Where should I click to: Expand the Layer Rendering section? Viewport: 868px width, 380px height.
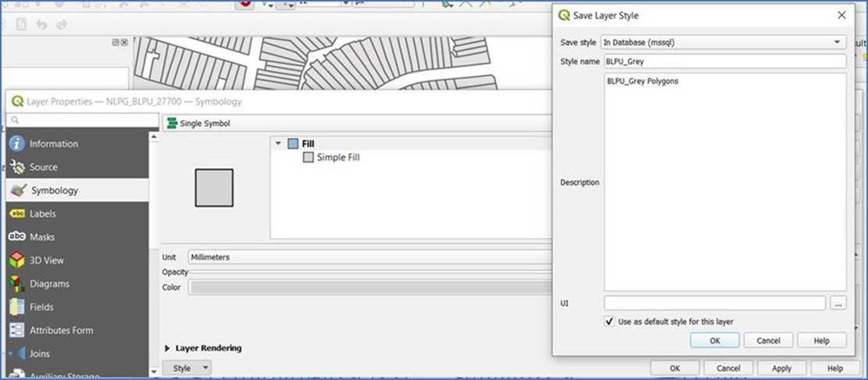(x=167, y=349)
